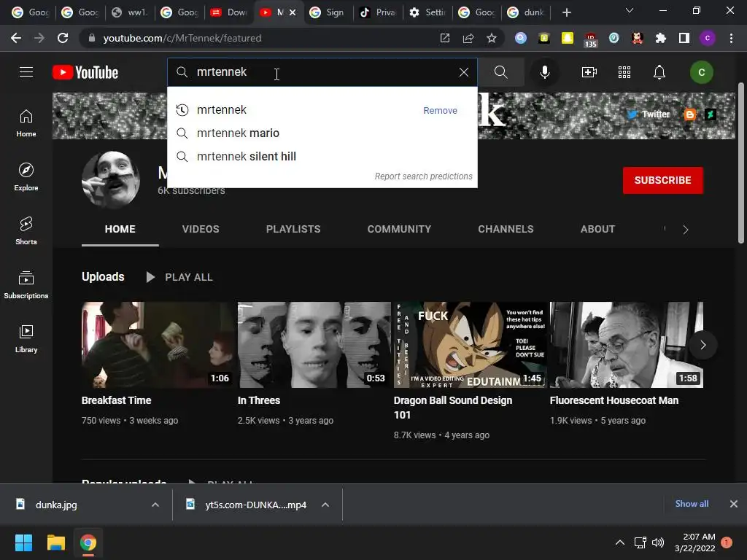This screenshot has height=560, width=747.
Task: Go back in Chrome
Action: 16,38
